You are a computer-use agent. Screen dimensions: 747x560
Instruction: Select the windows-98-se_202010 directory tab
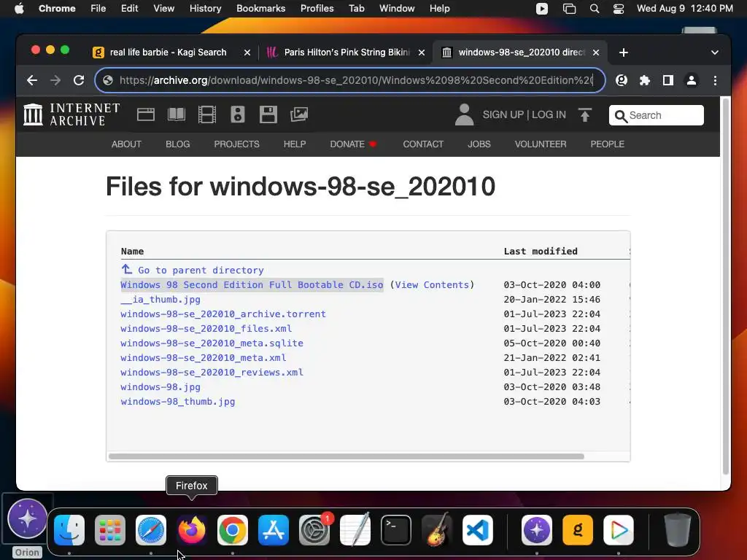point(521,52)
